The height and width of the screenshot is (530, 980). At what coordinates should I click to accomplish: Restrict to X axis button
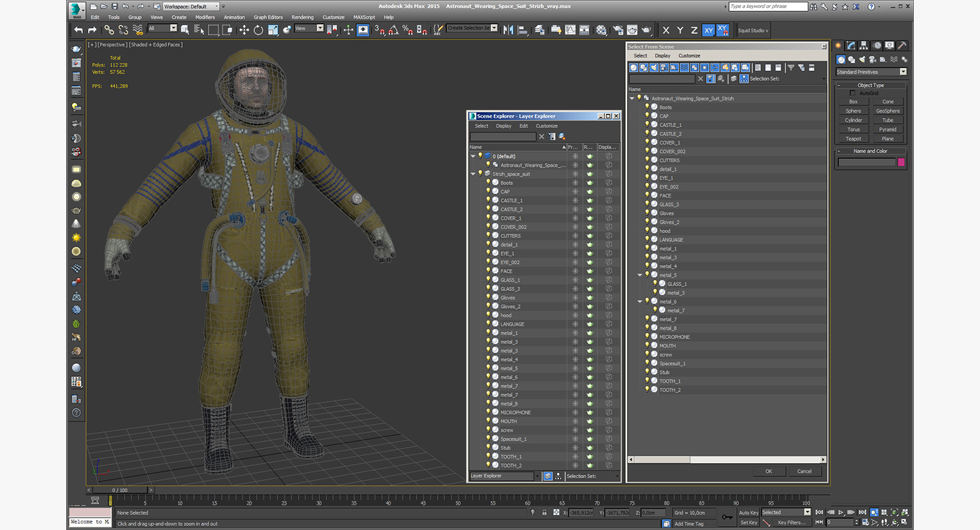click(x=666, y=30)
